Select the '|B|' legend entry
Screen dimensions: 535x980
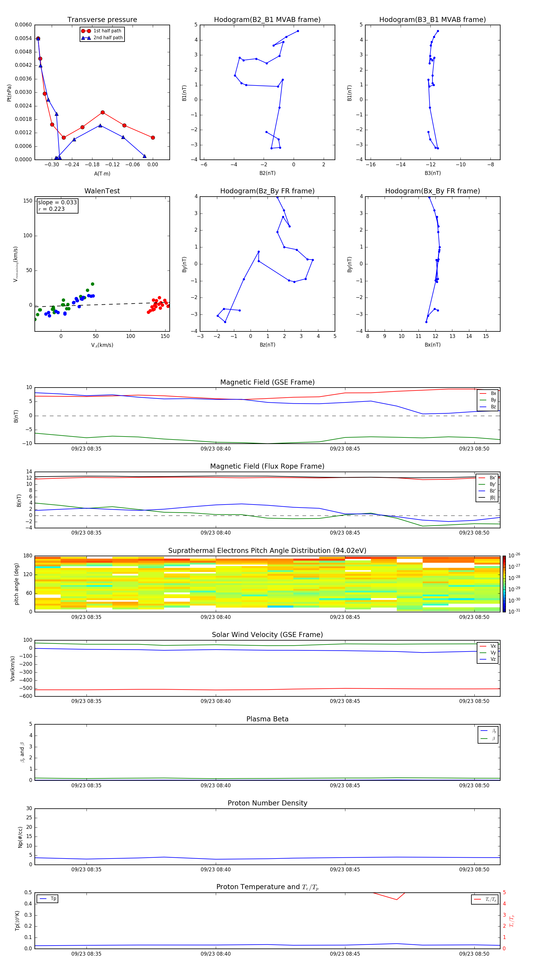pos(487,498)
